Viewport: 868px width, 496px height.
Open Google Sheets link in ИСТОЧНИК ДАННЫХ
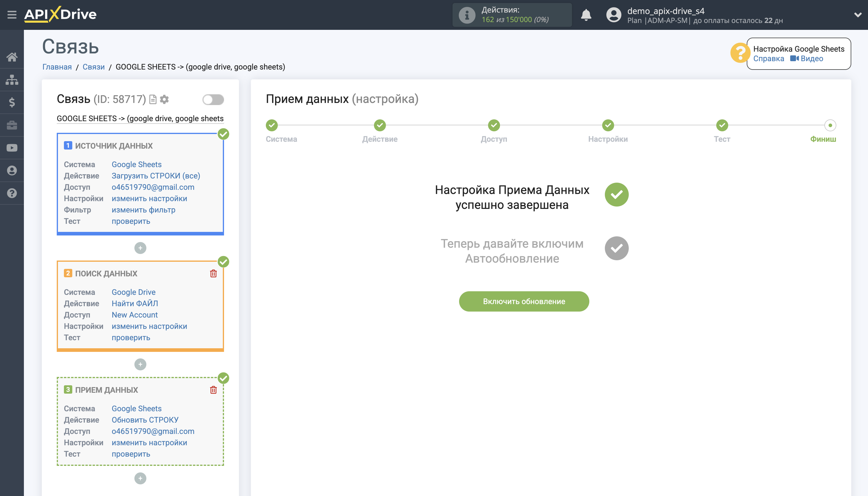tap(137, 164)
